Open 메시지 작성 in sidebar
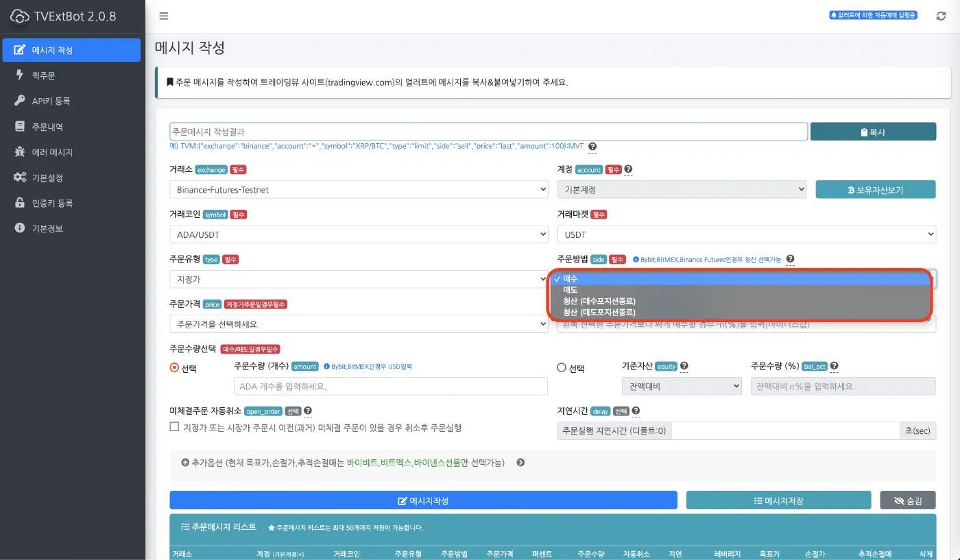 click(x=71, y=50)
